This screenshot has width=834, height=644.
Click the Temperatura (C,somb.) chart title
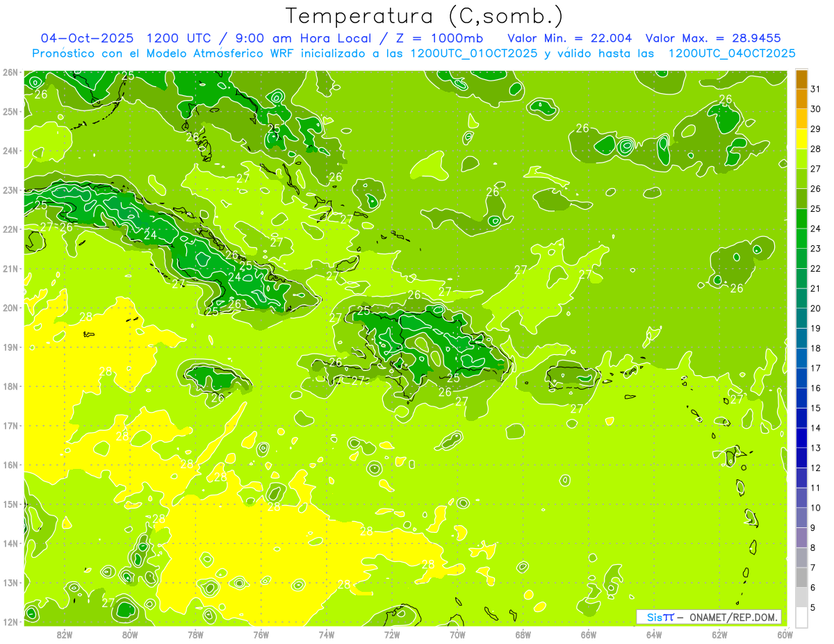click(423, 15)
